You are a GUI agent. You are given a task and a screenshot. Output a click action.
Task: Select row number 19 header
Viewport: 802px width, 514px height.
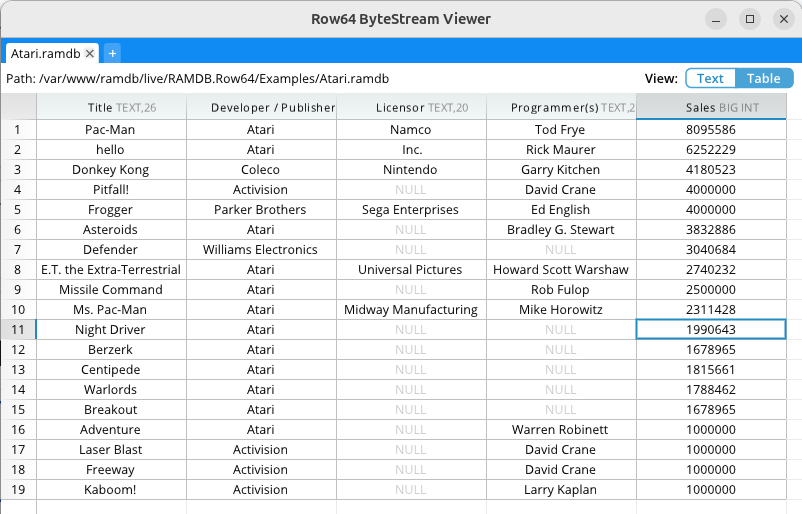[x=18, y=489]
